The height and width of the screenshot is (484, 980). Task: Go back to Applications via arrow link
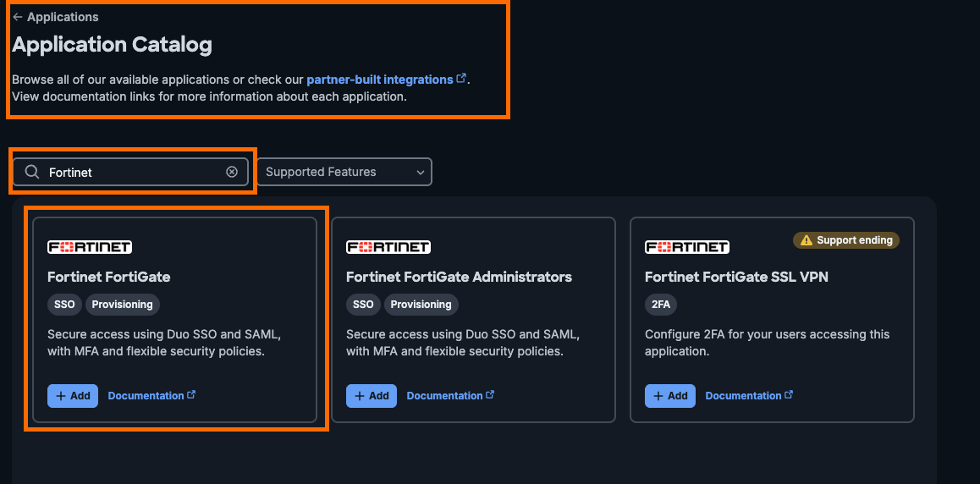(x=55, y=17)
